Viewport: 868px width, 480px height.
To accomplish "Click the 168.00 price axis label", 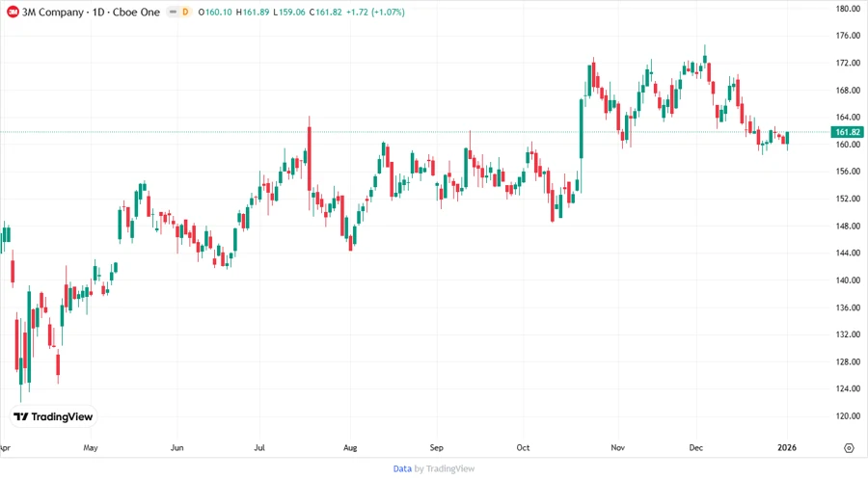I will (848, 91).
